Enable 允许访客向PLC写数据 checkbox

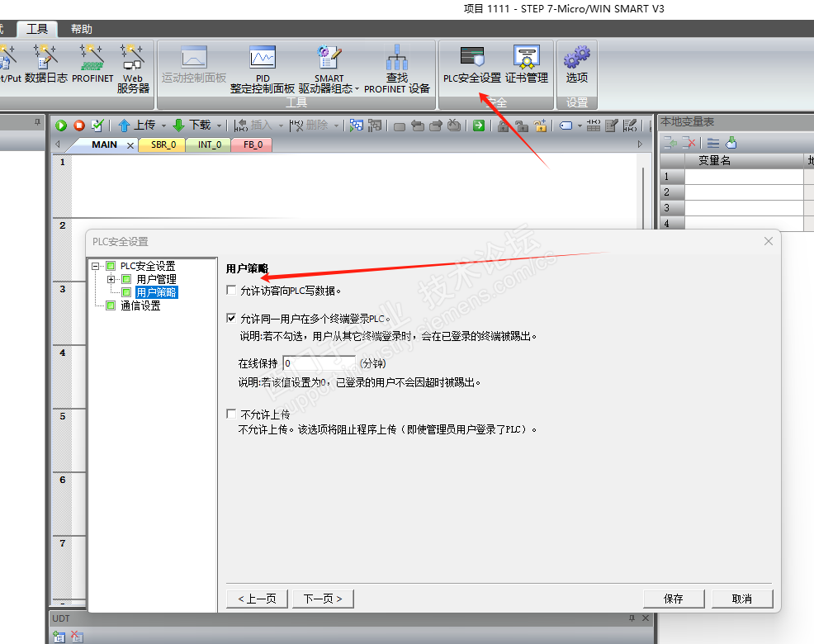[x=231, y=291]
